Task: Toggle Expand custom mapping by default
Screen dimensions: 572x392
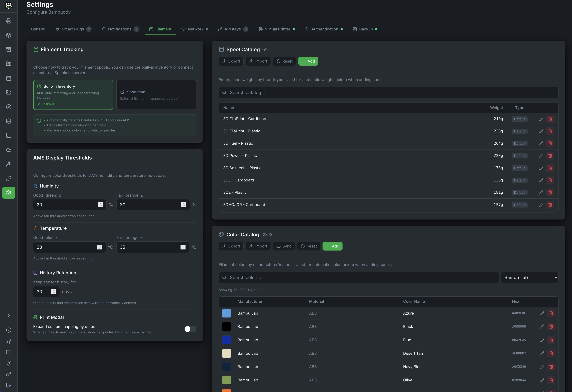Action: 190,329
